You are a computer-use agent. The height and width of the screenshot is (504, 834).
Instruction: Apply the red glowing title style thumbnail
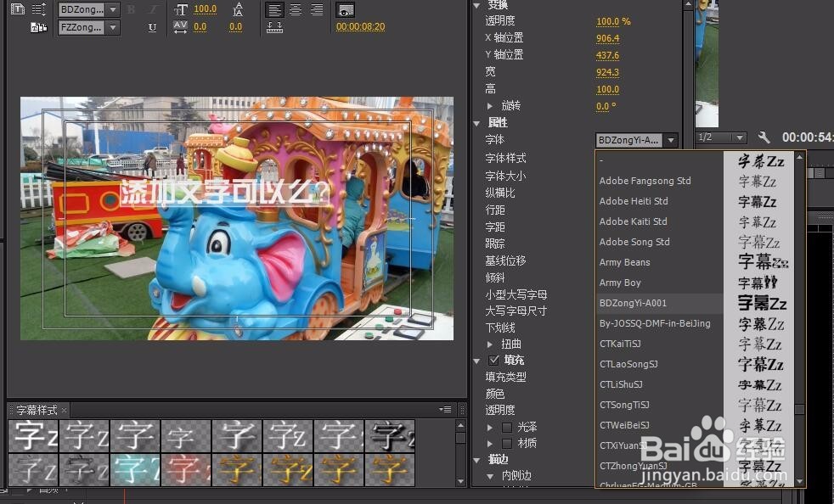(186, 470)
